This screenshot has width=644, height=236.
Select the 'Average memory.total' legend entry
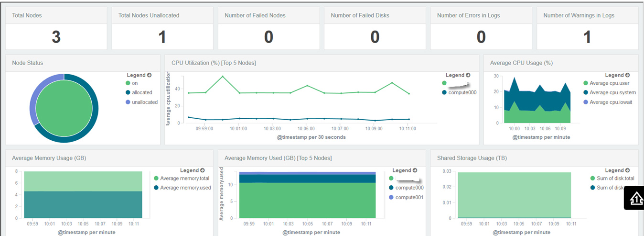tap(181, 179)
